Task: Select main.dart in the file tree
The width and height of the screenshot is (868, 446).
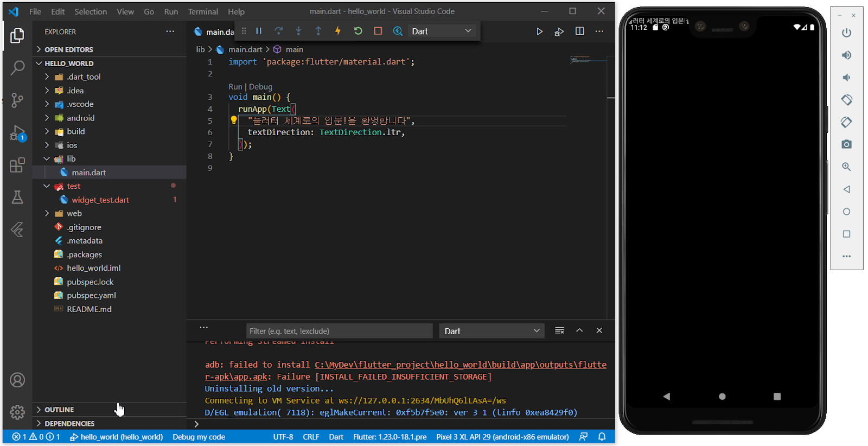Action: point(110,173)
